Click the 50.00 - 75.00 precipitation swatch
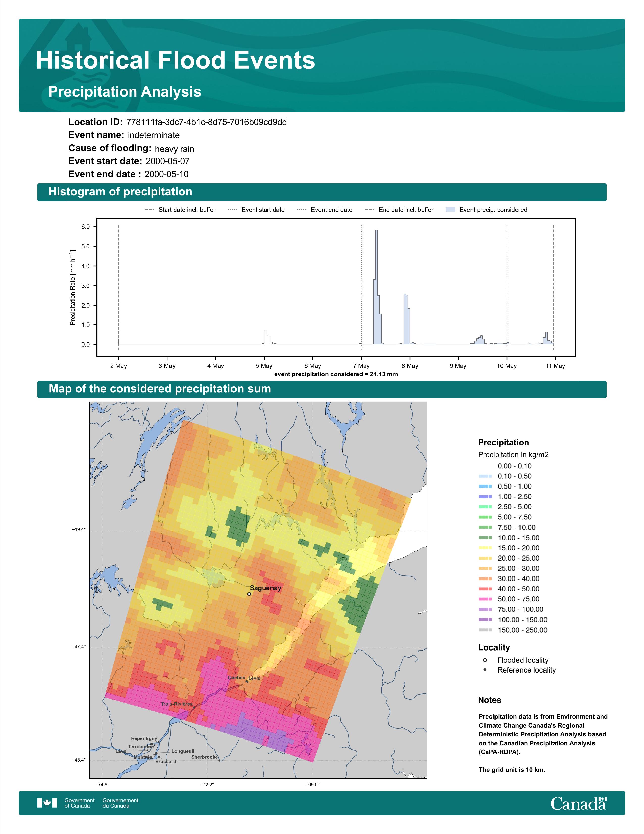 pos(485,599)
